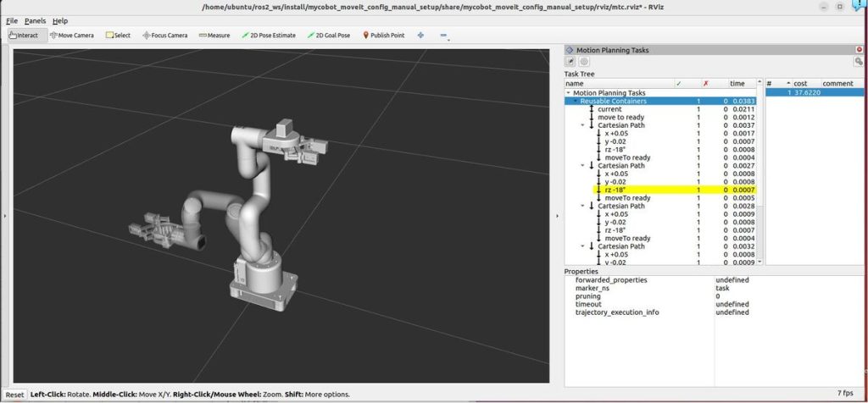Pick the Measure tool
The height and width of the screenshot is (403, 868).
[214, 35]
